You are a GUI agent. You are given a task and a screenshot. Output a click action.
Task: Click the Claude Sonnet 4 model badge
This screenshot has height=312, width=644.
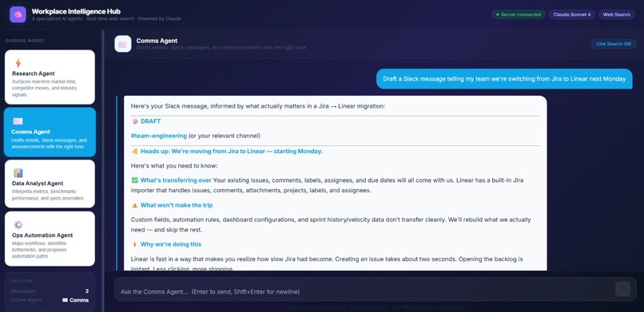(572, 14)
